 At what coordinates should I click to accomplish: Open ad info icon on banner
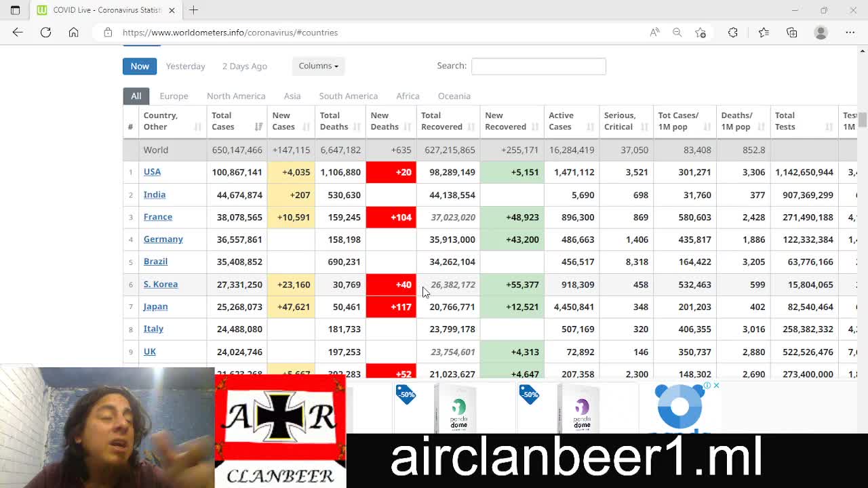click(x=707, y=386)
